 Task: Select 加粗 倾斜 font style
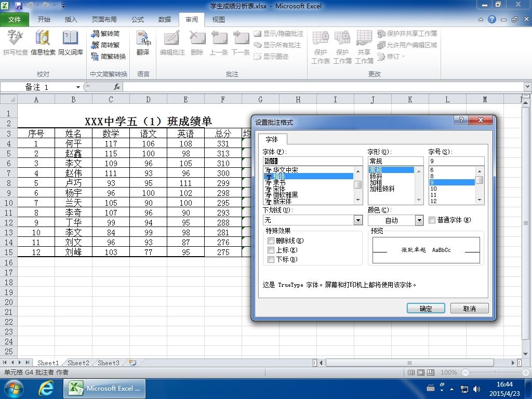point(392,189)
